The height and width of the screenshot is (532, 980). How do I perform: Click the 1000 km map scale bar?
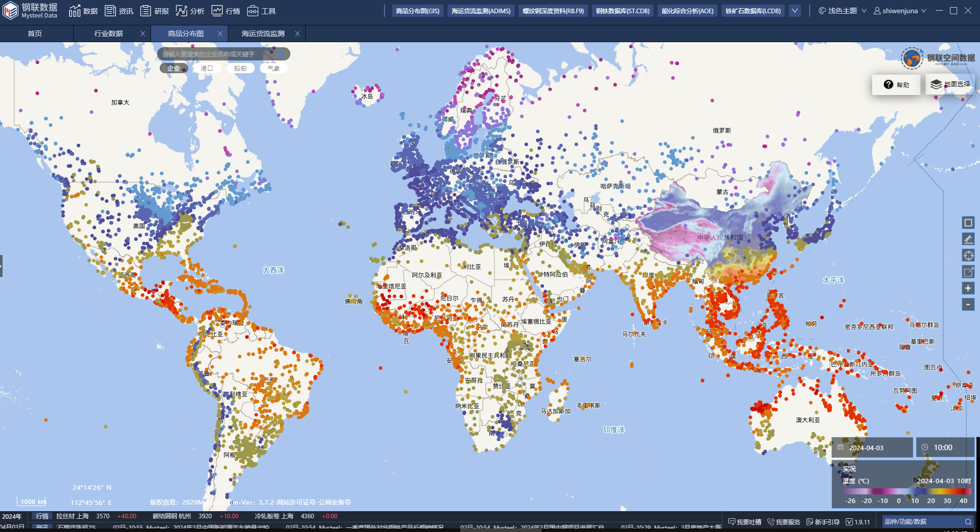click(32, 502)
